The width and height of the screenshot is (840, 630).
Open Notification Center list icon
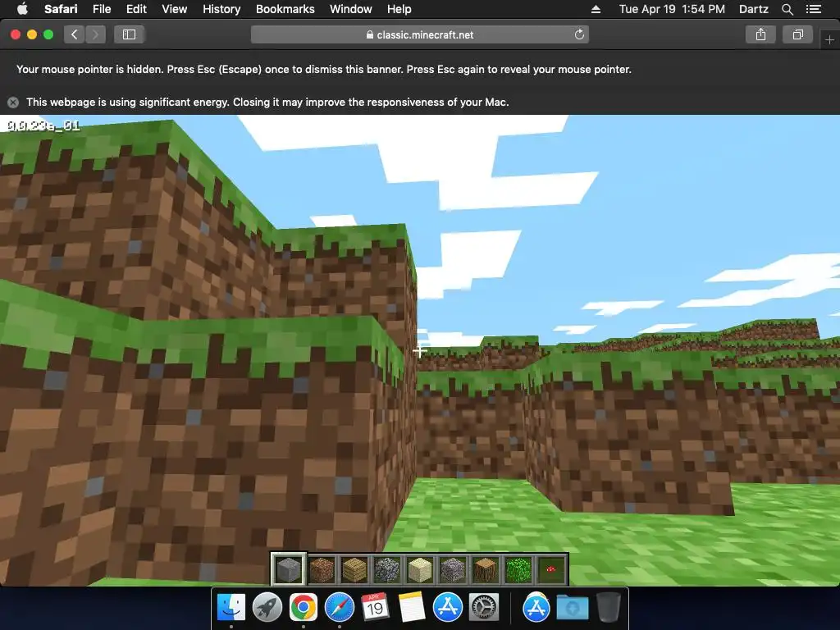pos(814,9)
